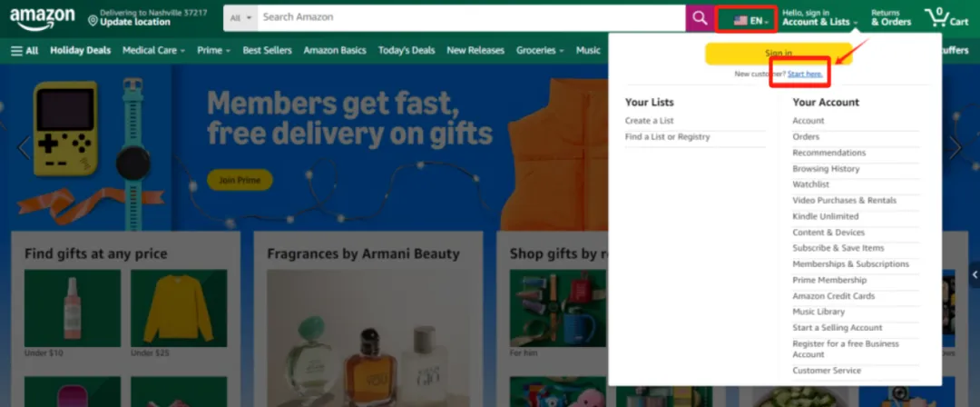
Task: Open Content & Devices
Action: [x=828, y=233]
